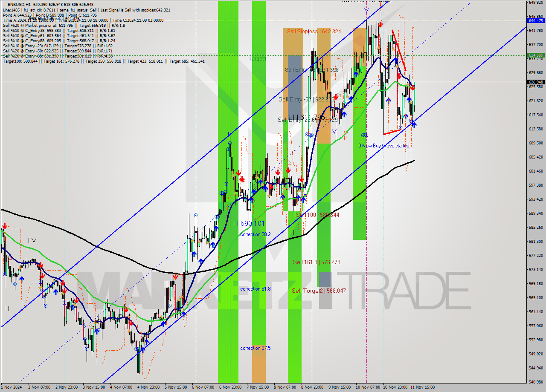Select the 'Sell %10 @ C_Entry38: 598.383' line
Image resolution: width=546 pixels, height=392 pixels.
pyautogui.click(x=59, y=31)
